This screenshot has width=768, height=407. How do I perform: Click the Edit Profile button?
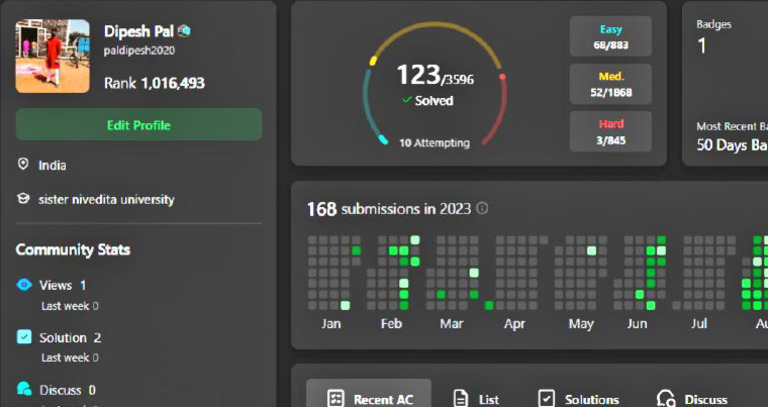click(139, 125)
